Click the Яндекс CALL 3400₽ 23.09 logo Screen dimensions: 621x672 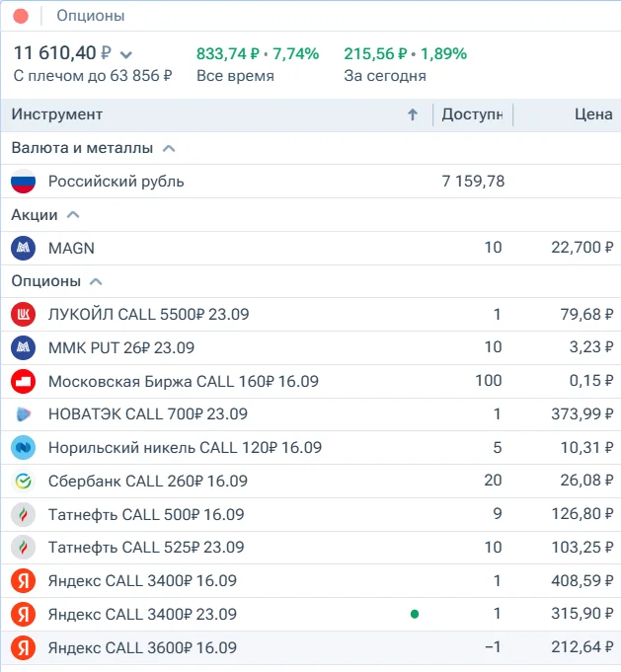[23, 614]
